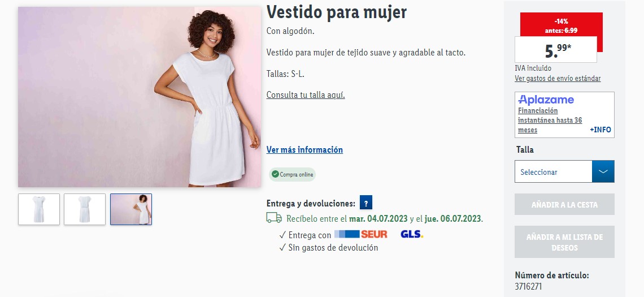Click Financiación instantánea hasta 36 meses link
644x297 pixels.
pyautogui.click(x=550, y=120)
